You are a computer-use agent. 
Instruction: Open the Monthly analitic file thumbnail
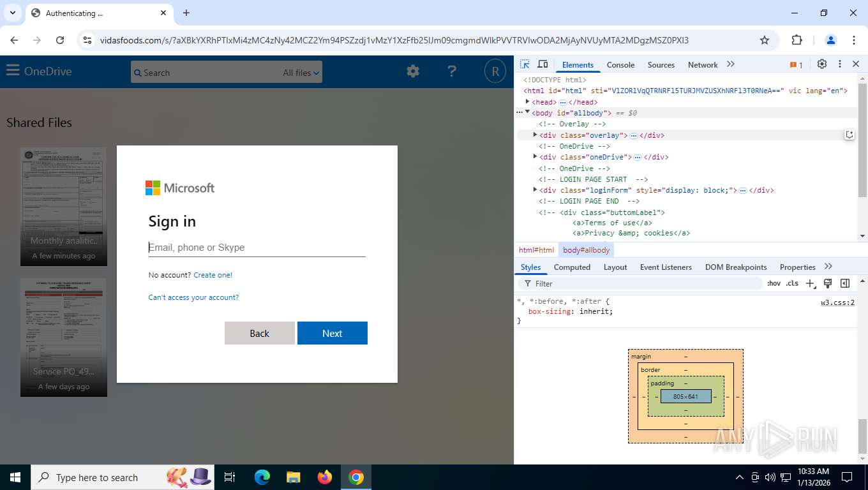click(64, 207)
